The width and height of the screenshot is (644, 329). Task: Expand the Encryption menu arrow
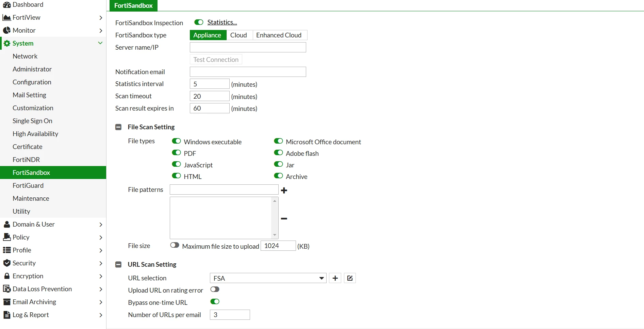(101, 276)
